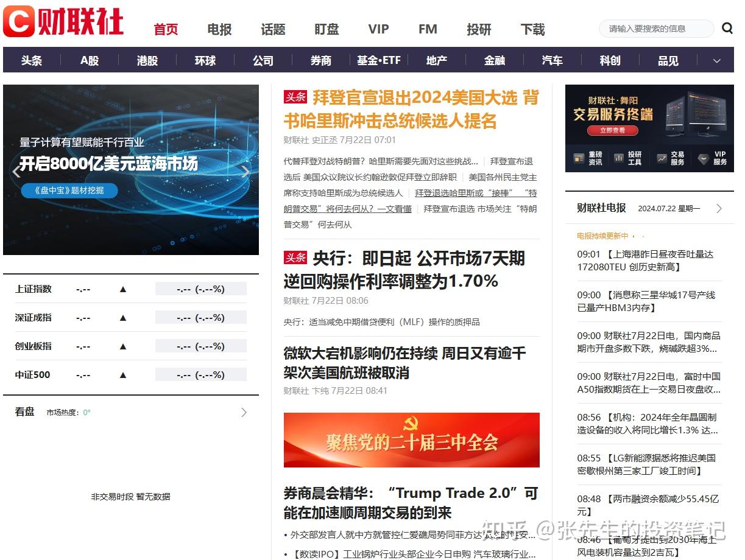
Task: Open 财联社电报 section arrow
Action: point(719,208)
